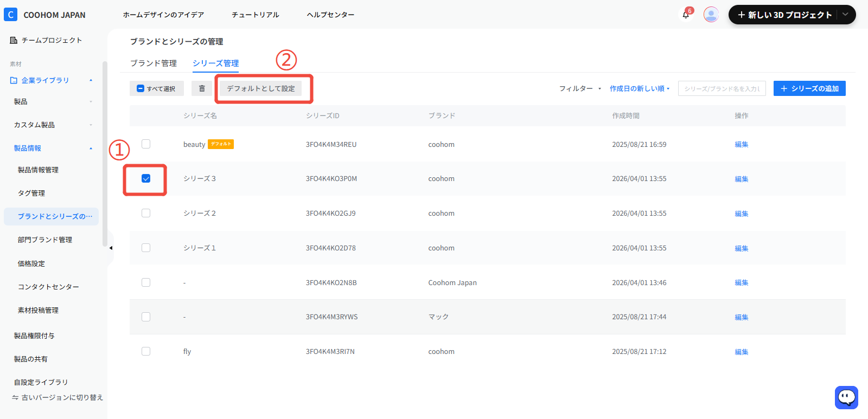Toggle the すべて選択 select-all checkbox
Screen dimensions: 868x419
pos(141,88)
